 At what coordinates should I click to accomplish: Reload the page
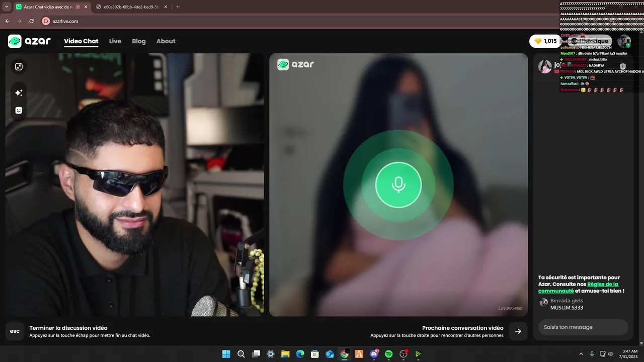tap(31, 21)
